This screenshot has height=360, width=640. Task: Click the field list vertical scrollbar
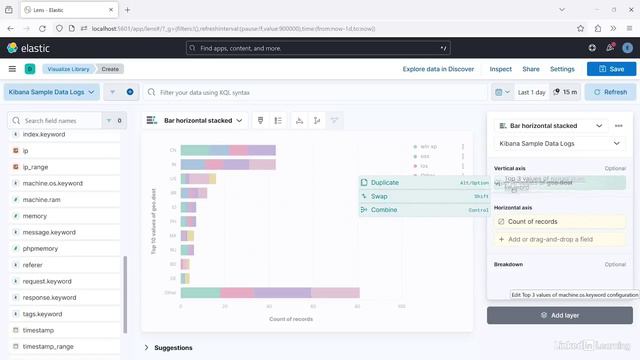(125, 294)
